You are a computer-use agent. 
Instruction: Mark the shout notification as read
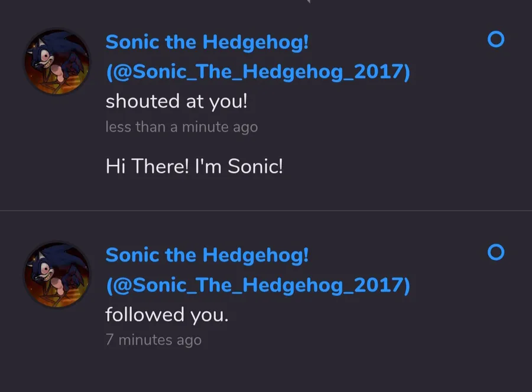click(495, 40)
